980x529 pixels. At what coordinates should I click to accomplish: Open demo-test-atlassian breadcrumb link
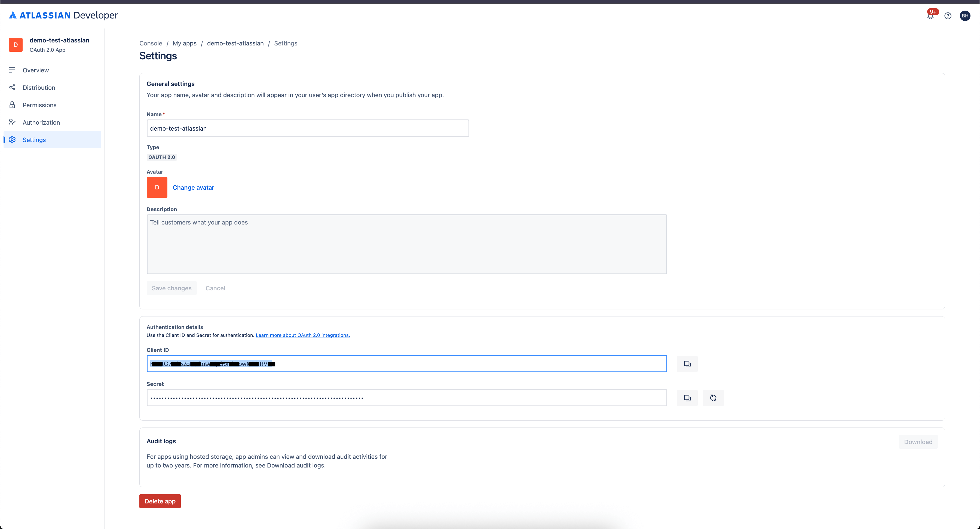[x=235, y=43]
